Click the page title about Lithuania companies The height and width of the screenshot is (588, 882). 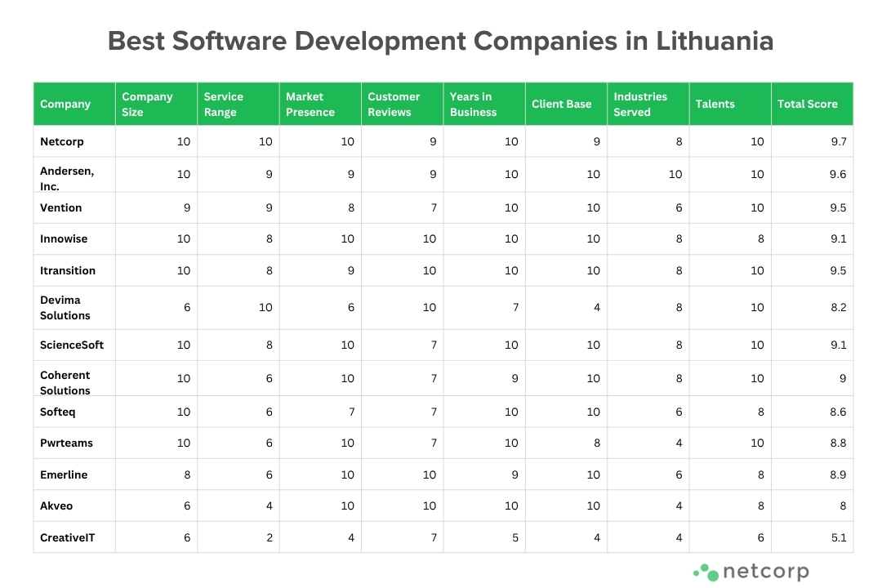pyautogui.click(x=440, y=41)
